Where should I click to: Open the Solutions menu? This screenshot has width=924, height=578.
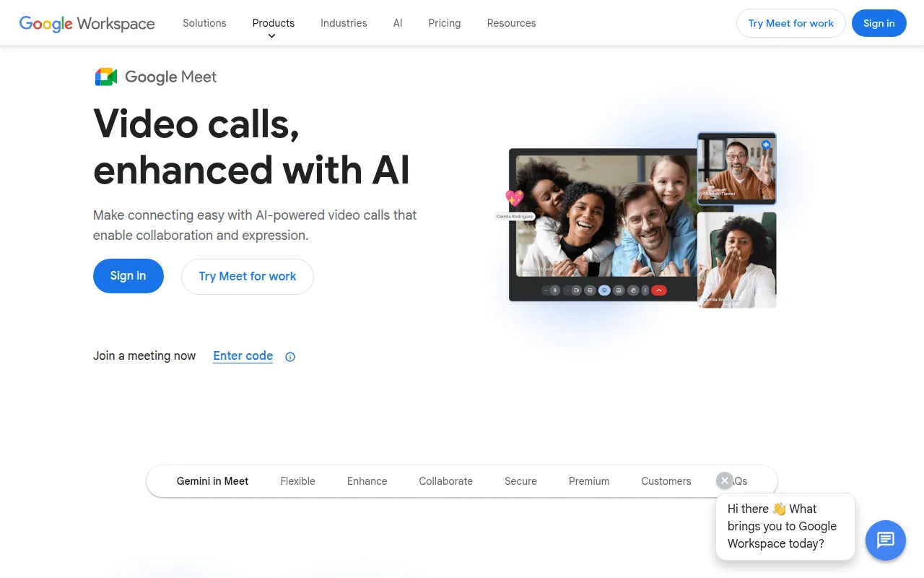(204, 23)
